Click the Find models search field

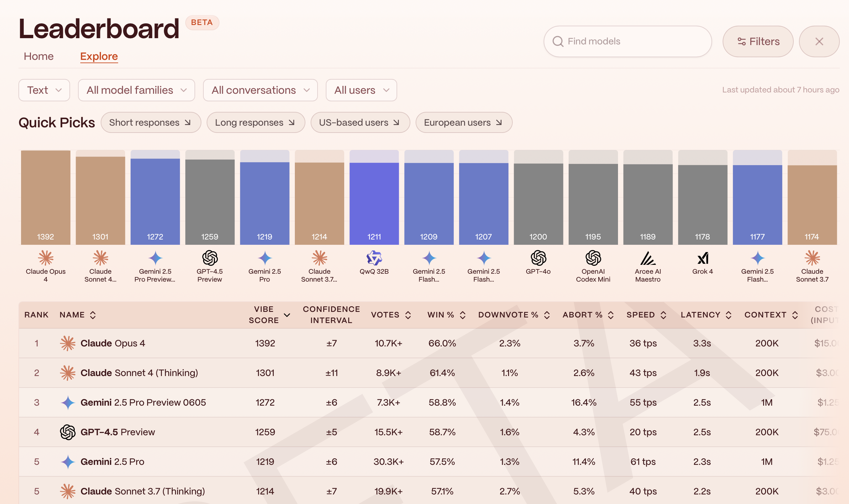point(628,41)
